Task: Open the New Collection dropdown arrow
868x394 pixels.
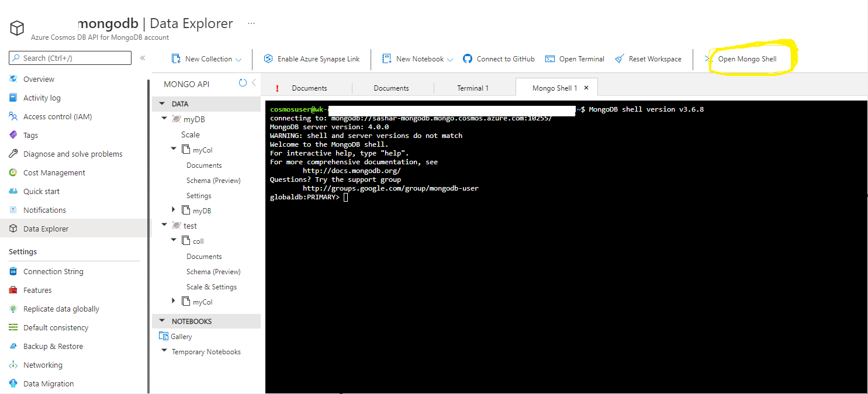Action: [238, 59]
